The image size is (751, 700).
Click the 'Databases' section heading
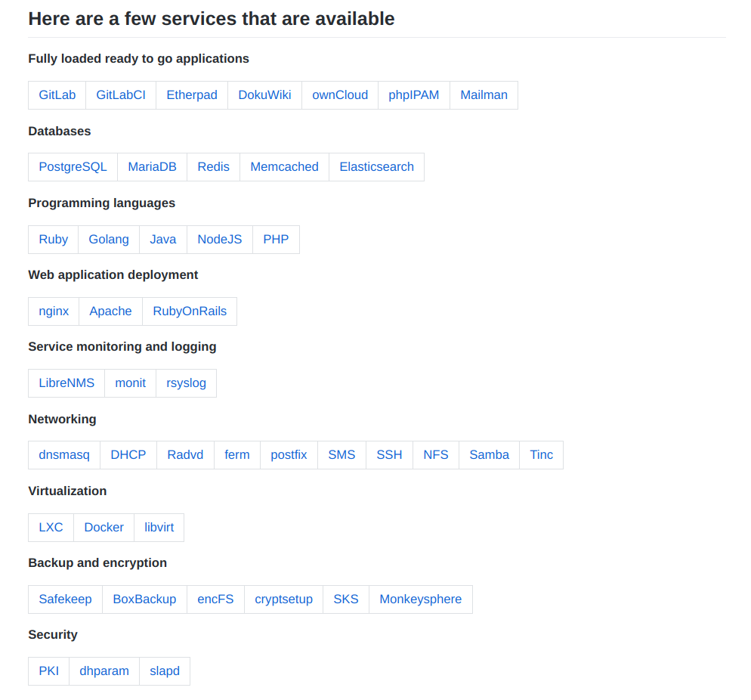point(60,131)
